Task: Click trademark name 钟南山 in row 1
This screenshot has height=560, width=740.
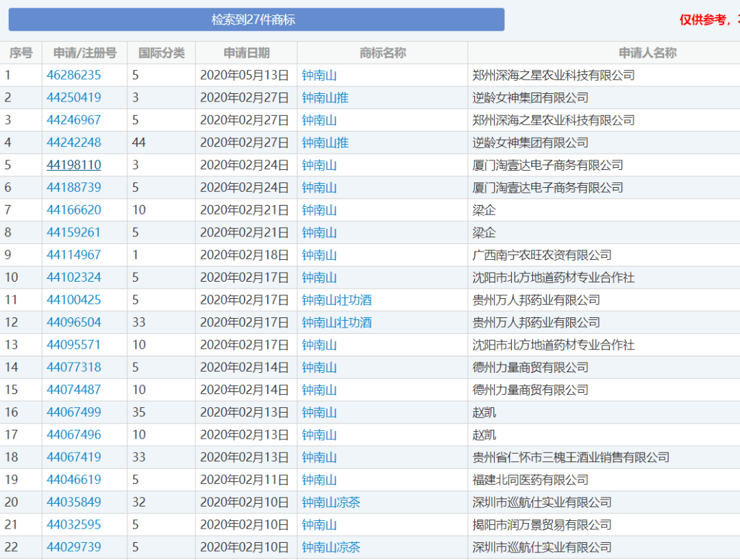Action: click(x=319, y=75)
